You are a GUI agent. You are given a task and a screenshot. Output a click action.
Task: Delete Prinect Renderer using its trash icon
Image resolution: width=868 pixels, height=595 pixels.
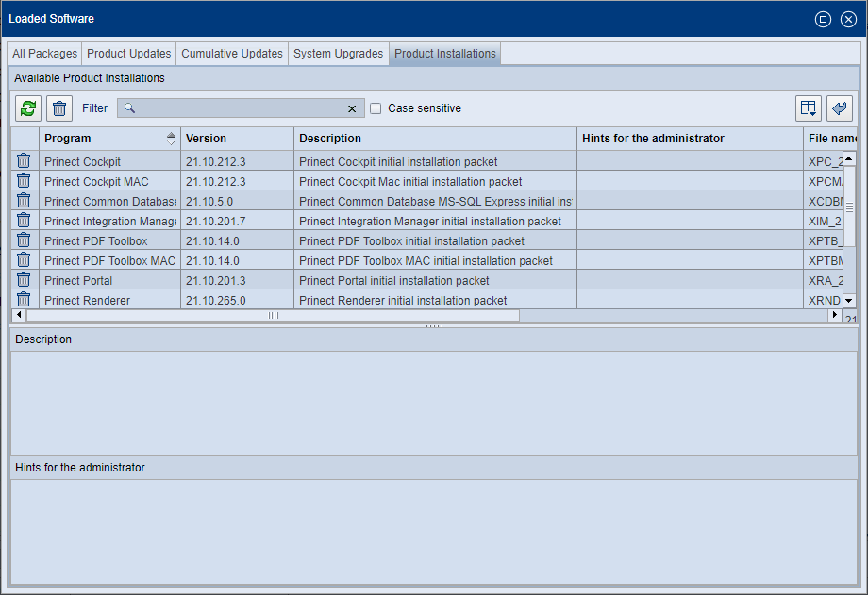pyautogui.click(x=23, y=300)
